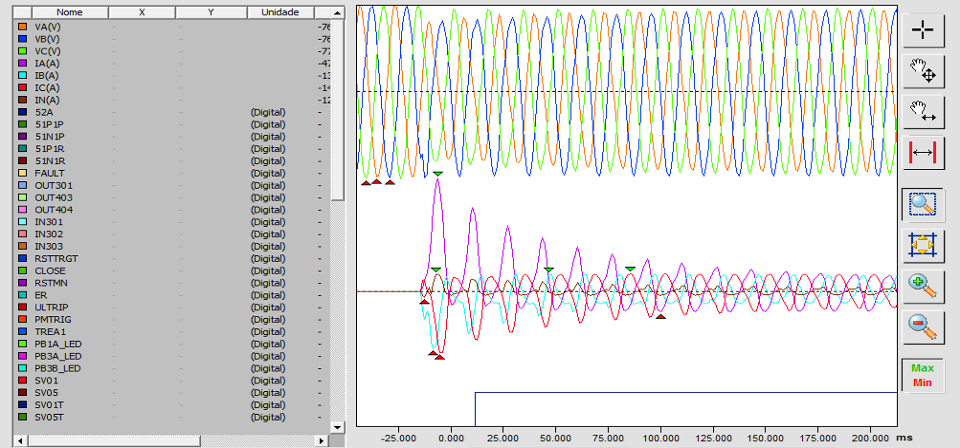Select the CLOSE channel row
Screen dimensions: 960x448
(171, 271)
